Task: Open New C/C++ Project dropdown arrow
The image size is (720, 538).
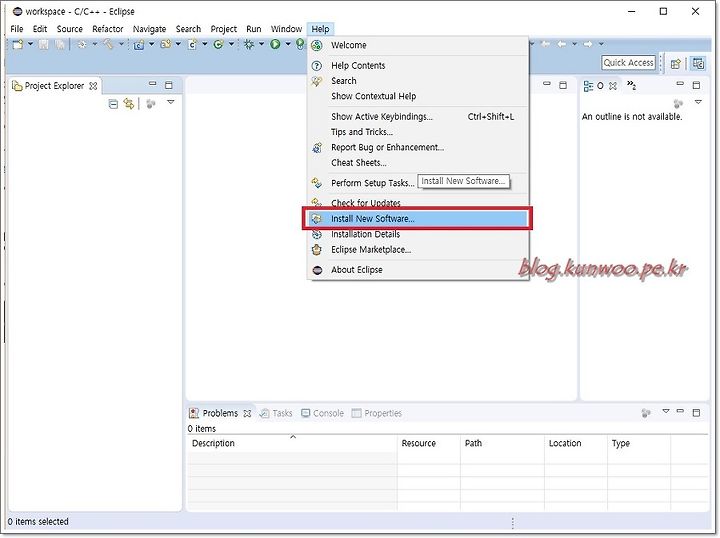Action: [x=152, y=44]
